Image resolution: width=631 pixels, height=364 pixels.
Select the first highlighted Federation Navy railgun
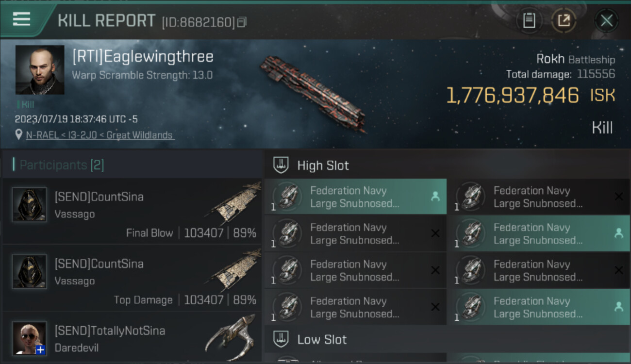point(355,197)
